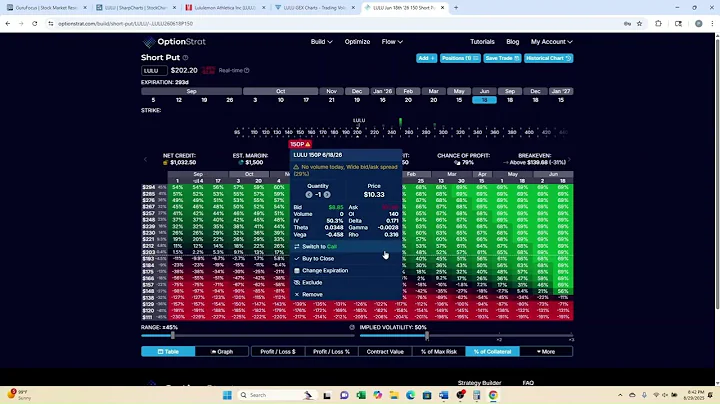Click the weather widget in taskbar
The width and height of the screenshot is (720, 404).
(x=18, y=395)
